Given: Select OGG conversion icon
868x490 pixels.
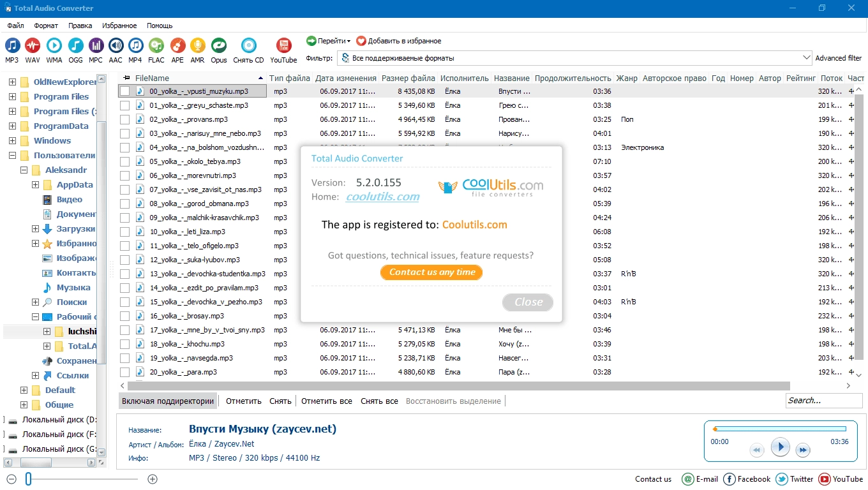Looking at the screenshot, I should (75, 45).
